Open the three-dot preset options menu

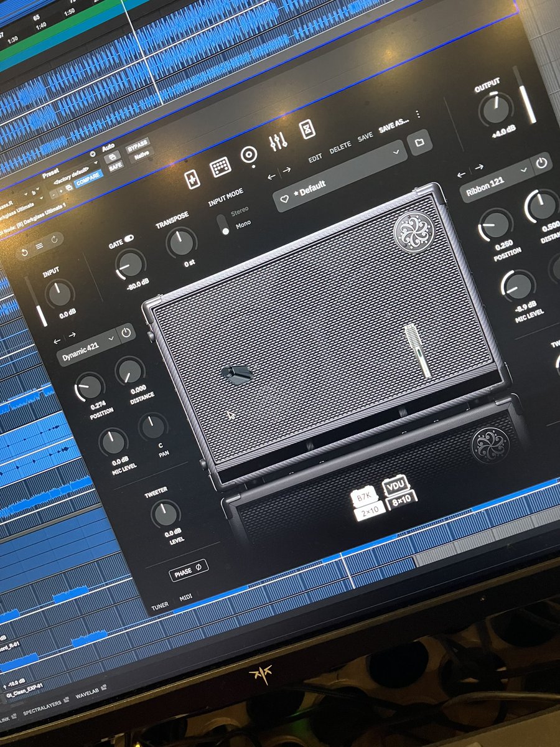coord(418,115)
